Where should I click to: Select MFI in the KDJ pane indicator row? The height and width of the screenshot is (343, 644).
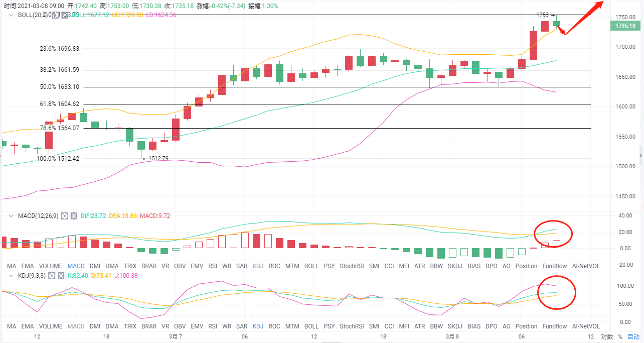405,326
